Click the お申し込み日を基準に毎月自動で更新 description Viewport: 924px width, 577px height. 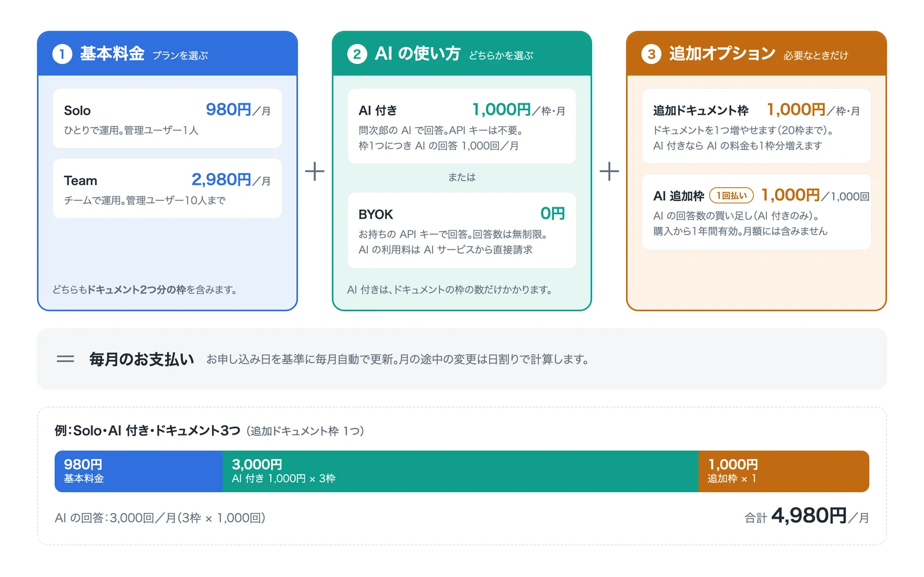click(398, 359)
